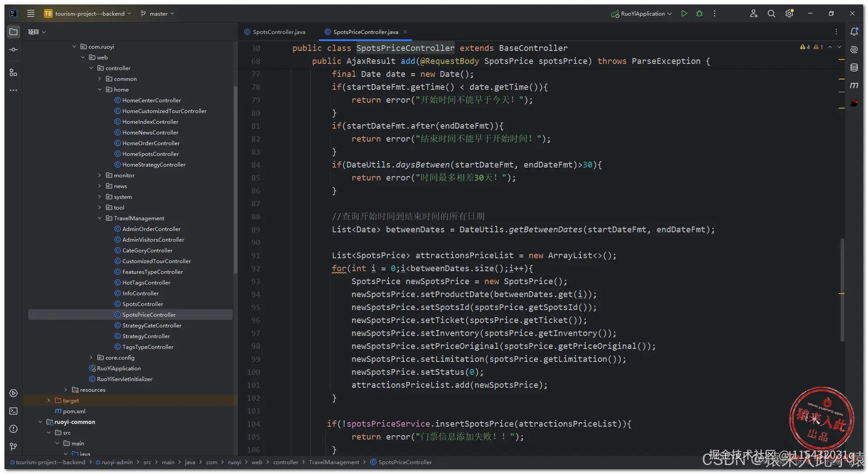The width and height of the screenshot is (868, 474).
Task: Expand the monitor package
Action: pos(100,175)
